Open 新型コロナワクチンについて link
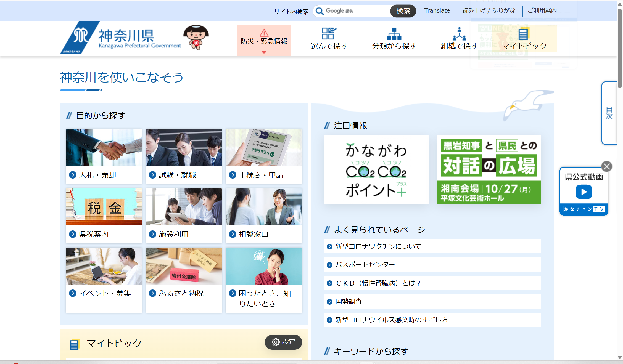 pos(378,246)
